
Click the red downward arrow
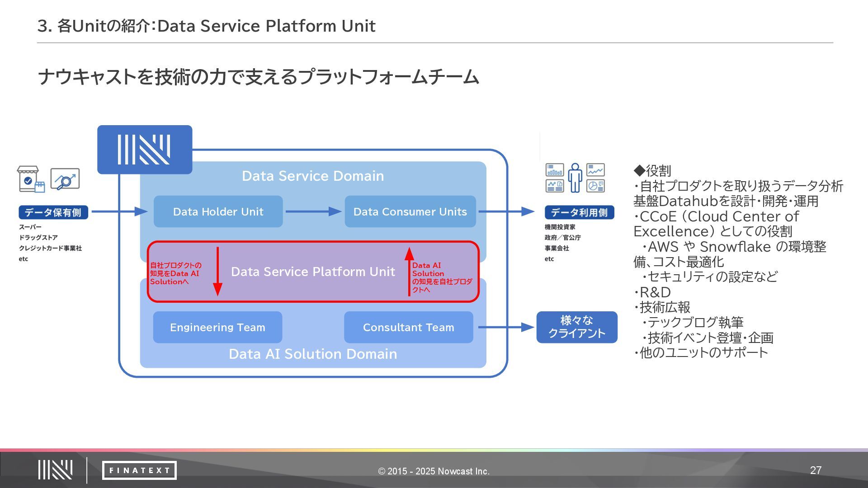[x=217, y=272]
